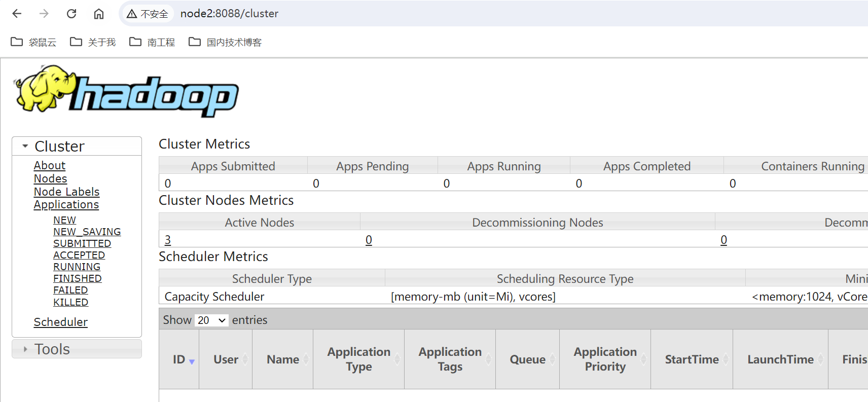Viewport: 868px width, 402px height.
Task: Sort by StartTime column sort icon
Action: pos(726,359)
